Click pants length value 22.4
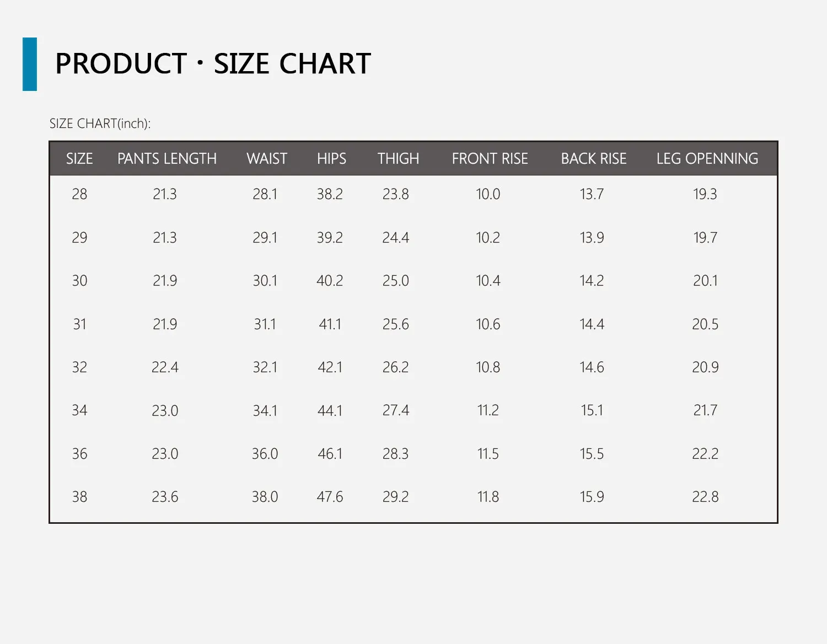 pyautogui.click(x=165, y=367)
